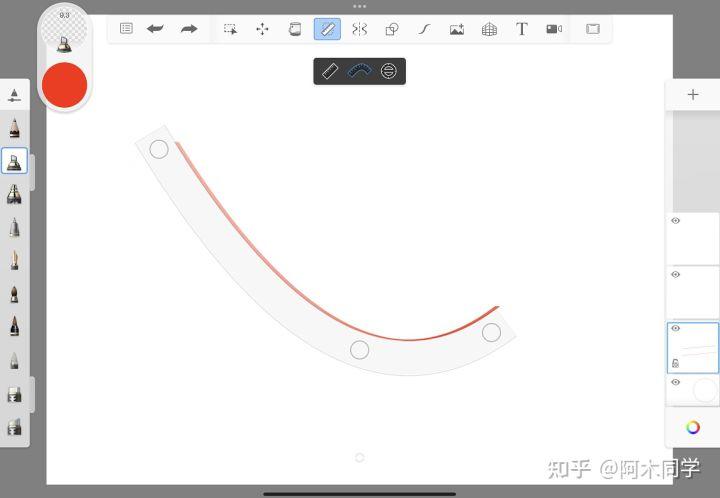Select the Text tool
Viewport: 720px width, 498px height.
click(x=522, y=29)
